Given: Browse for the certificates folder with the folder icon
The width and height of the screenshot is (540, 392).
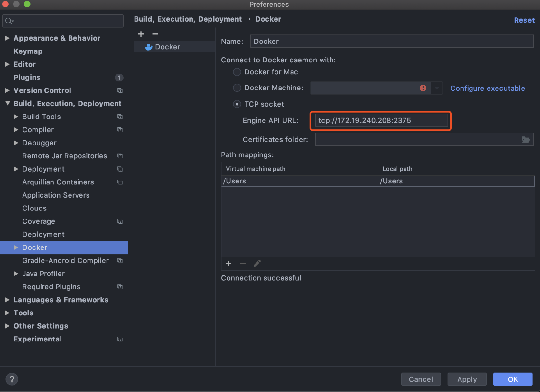Looking at the screenshot, I should tap(526, 139).
